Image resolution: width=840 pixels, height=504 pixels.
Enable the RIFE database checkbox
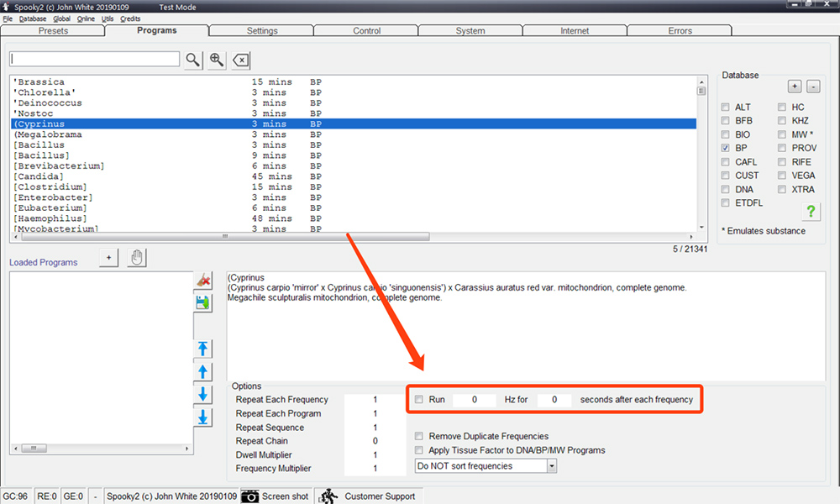[782, 162]
